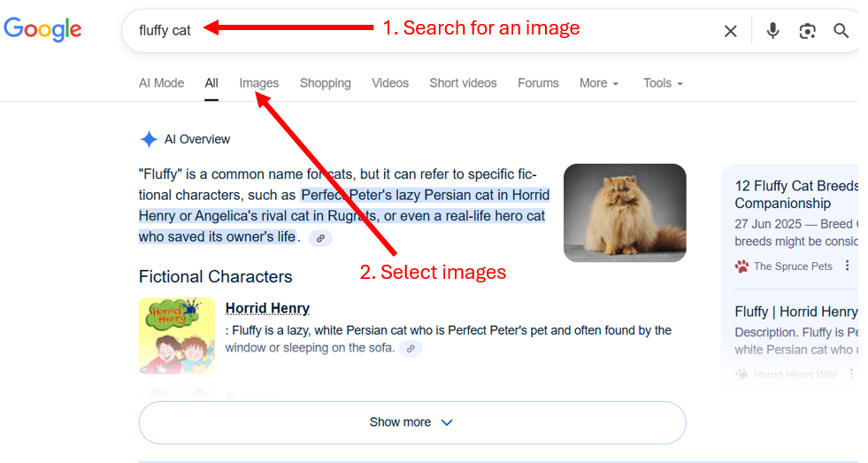The height and width of the screenshot is (463, 868).
Task: Click the Google logo
Action: tap(42, 30)
